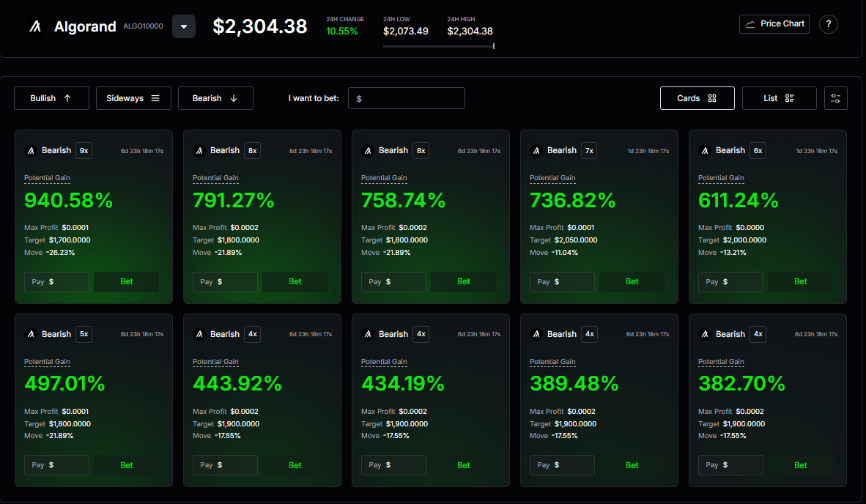Focus Pay field on the 736.82% card
The image size is (866, 504).
point(562,281)
